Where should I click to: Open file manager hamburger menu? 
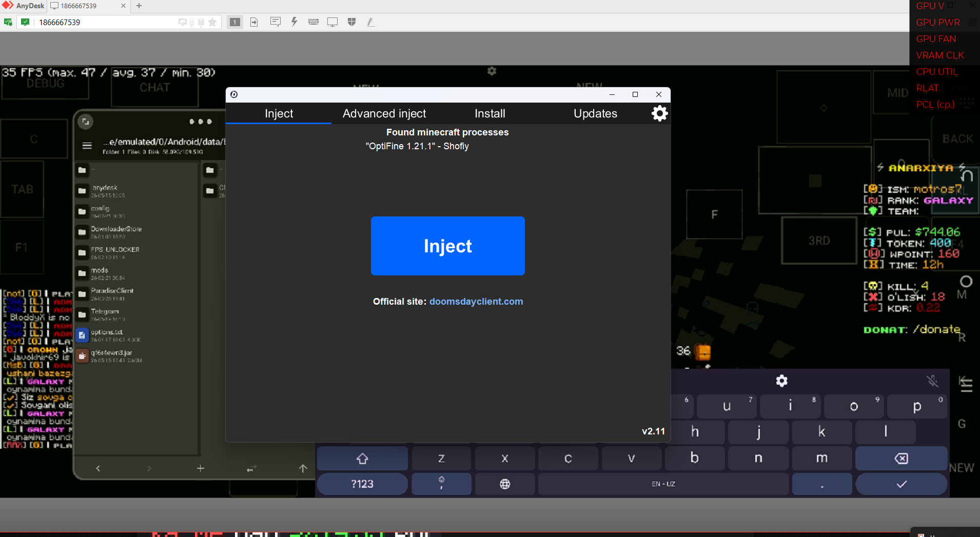[87, 146]
